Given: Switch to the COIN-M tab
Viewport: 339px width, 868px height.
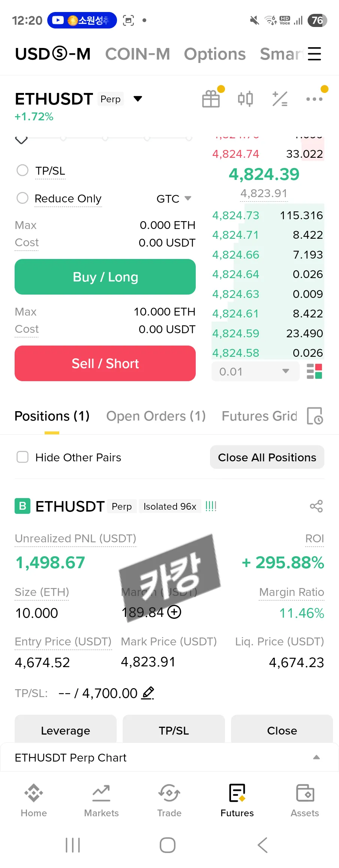Looking at the screenshot, I should click(x=137, y=54).
